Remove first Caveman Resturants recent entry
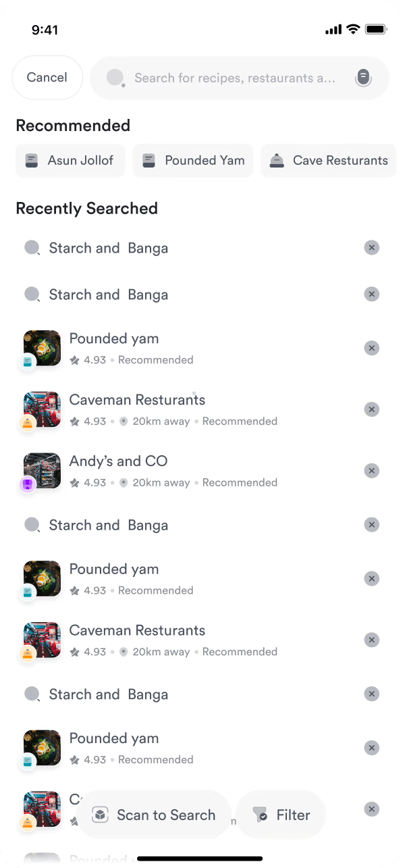The height and width of the screenshot is (868, 401). pyautogui.click(x=371, y=409)
